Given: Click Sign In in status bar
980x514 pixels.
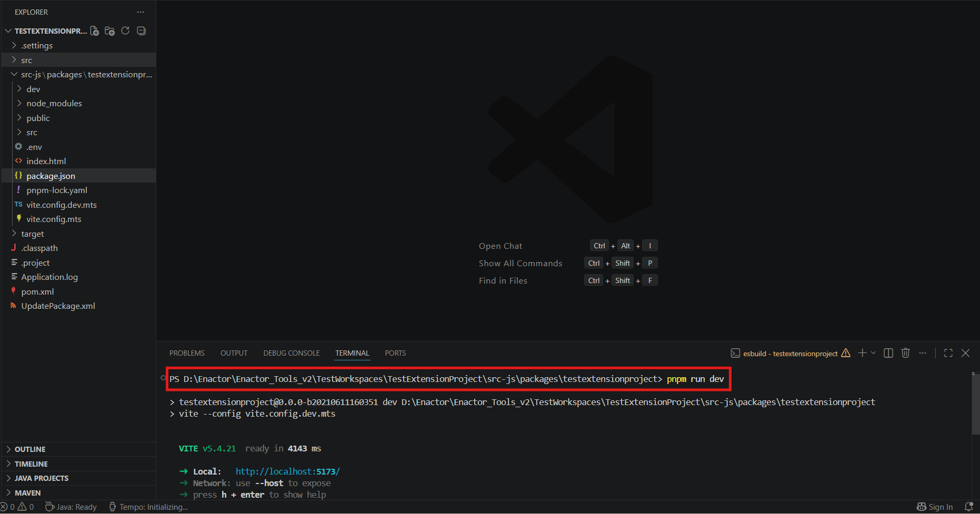Looking at the screenshot, I should click(935, 507).
